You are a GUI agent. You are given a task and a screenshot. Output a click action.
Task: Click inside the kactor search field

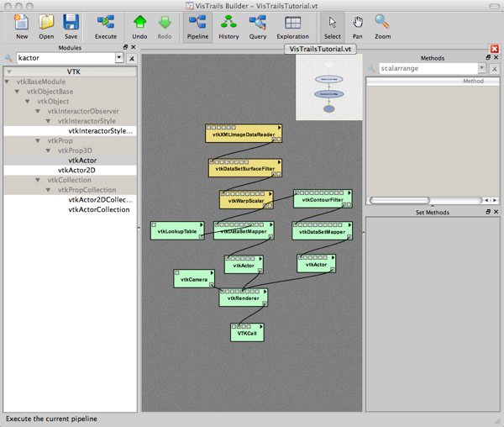click(66, 58)
